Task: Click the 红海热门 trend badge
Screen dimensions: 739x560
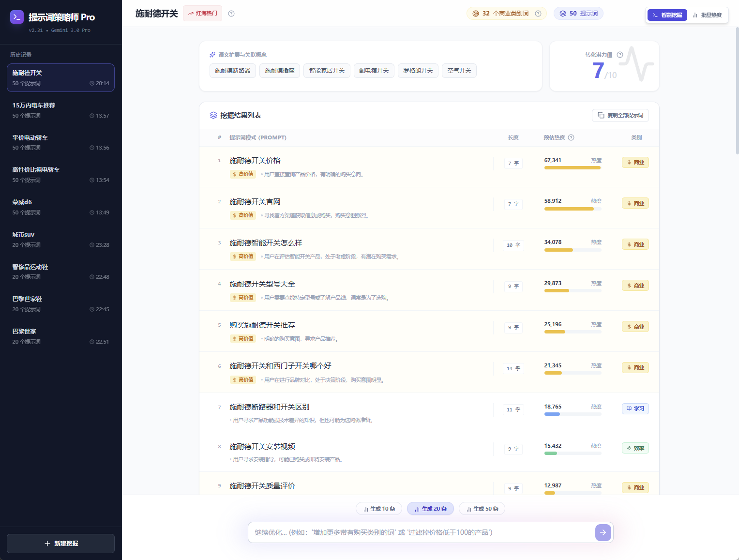Action: tap(202, 14)
